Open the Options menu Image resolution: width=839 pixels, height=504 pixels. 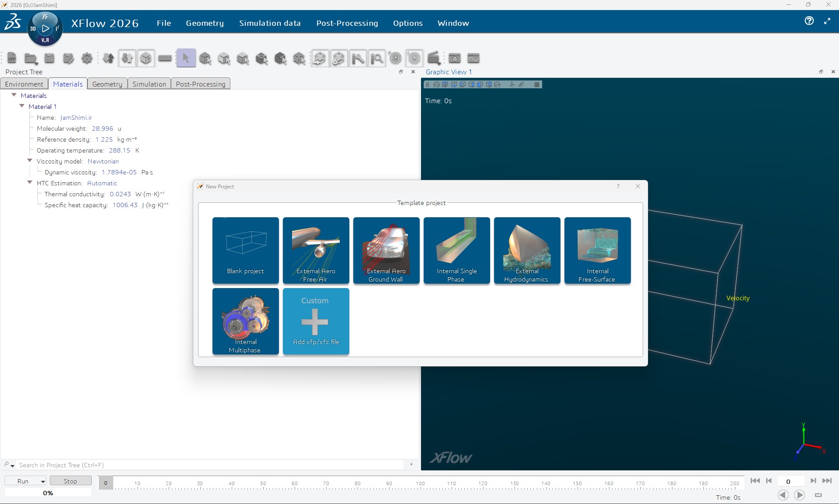click(408, 23)
